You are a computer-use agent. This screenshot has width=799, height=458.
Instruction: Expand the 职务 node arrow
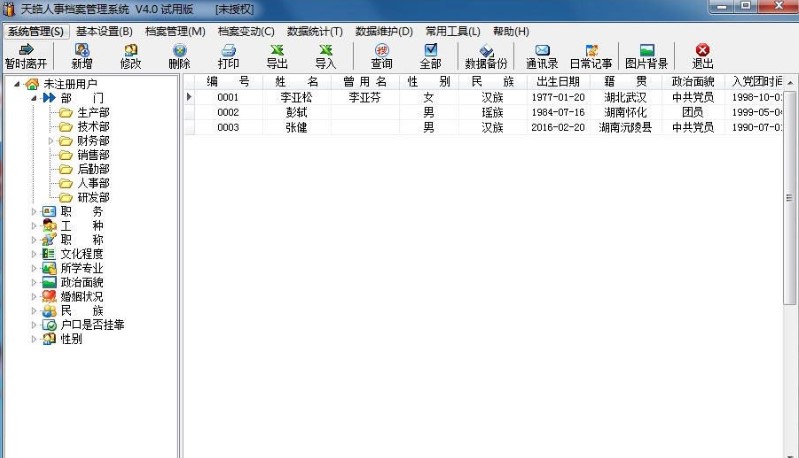point(34,211)
